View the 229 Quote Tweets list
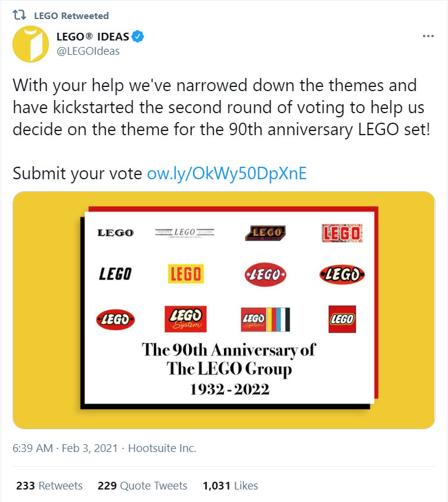 pos(142,485)
